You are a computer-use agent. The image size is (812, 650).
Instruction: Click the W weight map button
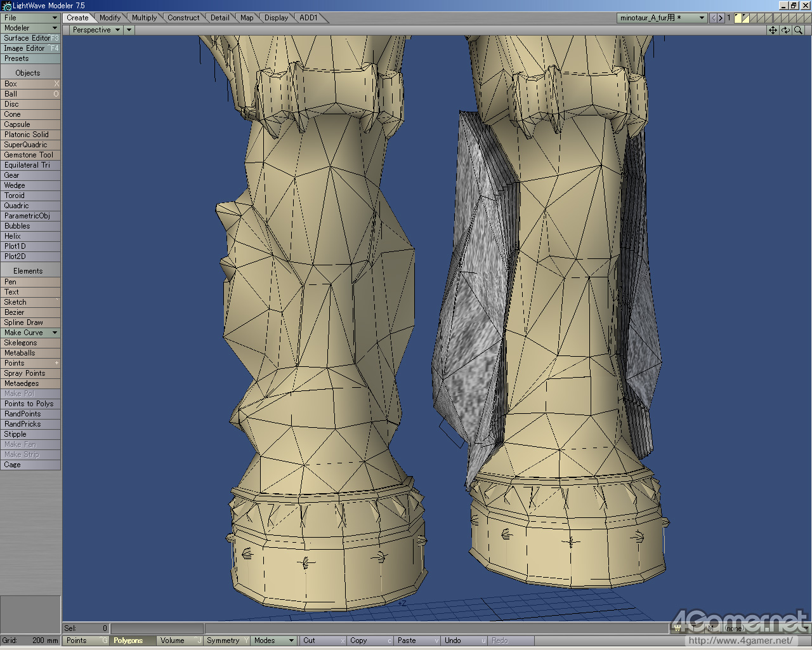[678, 628]
